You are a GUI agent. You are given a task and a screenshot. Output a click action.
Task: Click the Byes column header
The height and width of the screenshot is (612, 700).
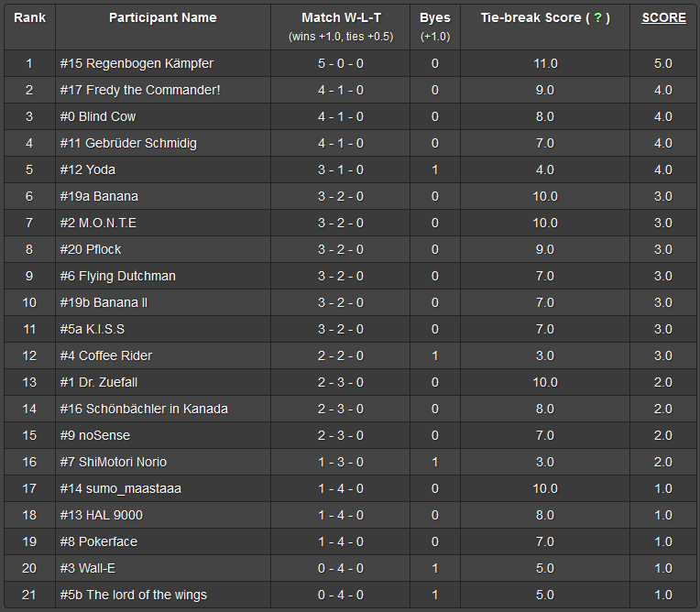pyautogui.click(x=434, y=17)
